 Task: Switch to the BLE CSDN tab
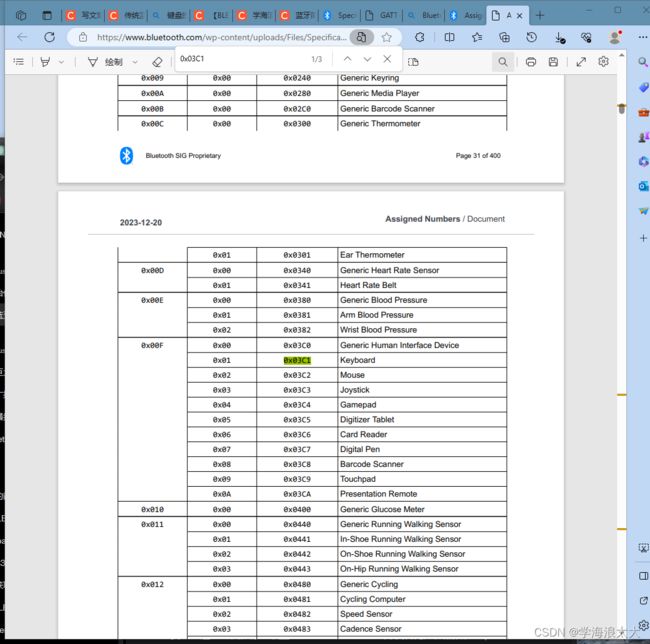[212, 16]
